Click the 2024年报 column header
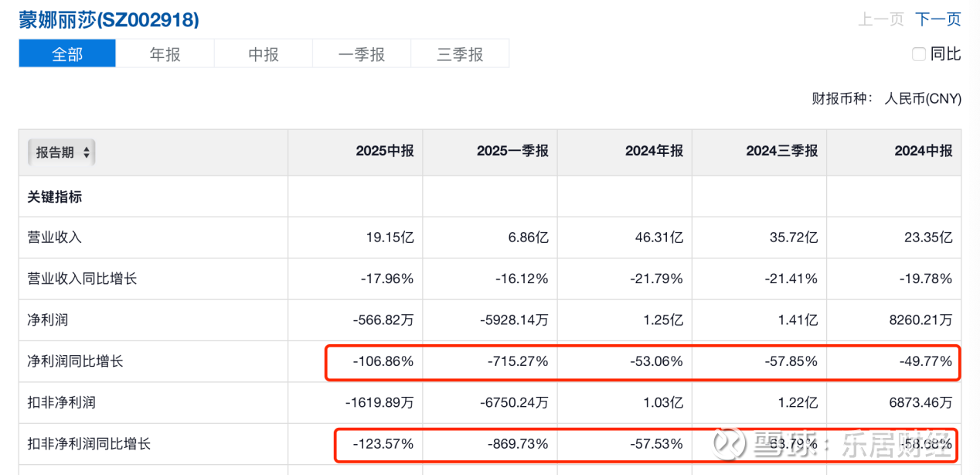This screenshot has height=475, width=980. click(x=654, y=151)
